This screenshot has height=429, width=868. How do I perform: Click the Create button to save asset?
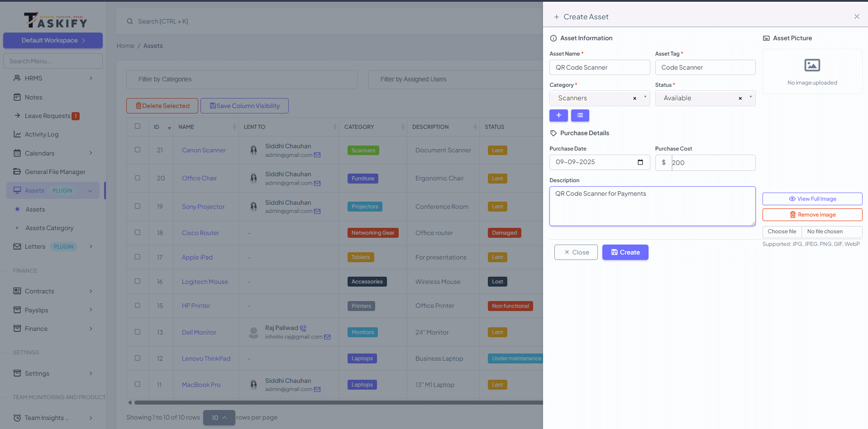pyautogui.click(x=625, y=252)
